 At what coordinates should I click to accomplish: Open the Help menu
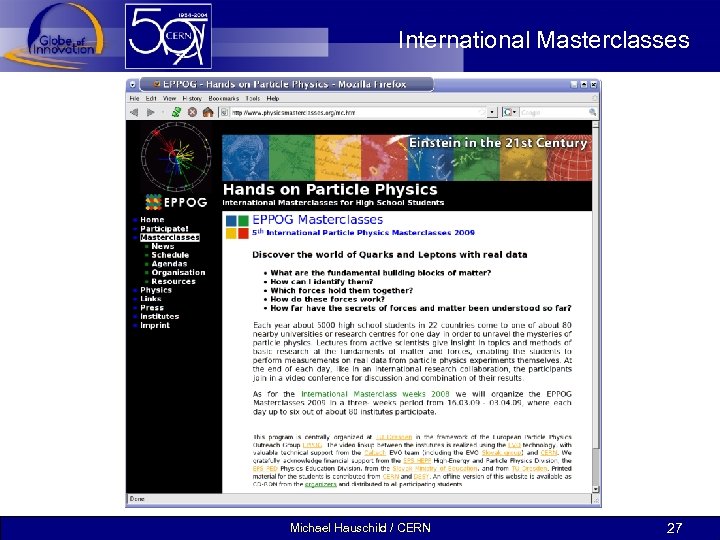[x=273, y=98]
